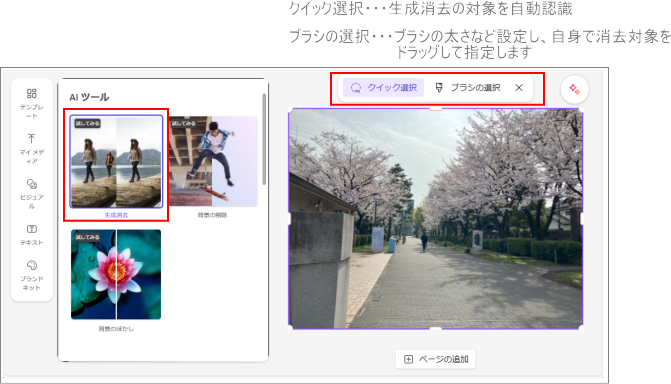Click the lasso icon in クイック選択
This screenshot has width=671, height=384.
356,88
